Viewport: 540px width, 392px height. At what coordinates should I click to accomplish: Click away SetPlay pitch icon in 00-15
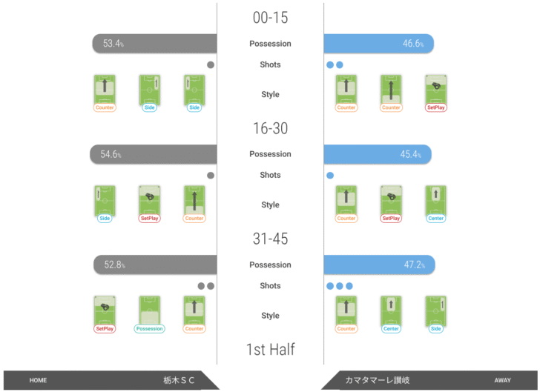(x=436, y=90)
